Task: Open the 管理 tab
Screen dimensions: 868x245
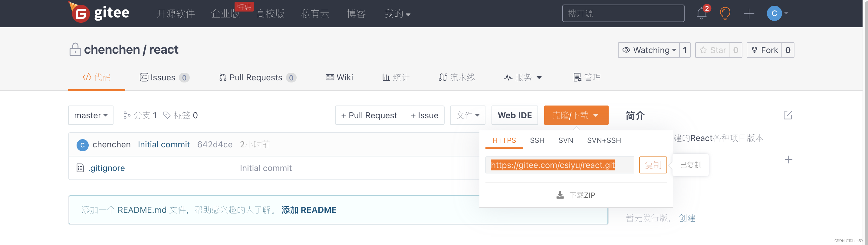Action: click(587, 77)
